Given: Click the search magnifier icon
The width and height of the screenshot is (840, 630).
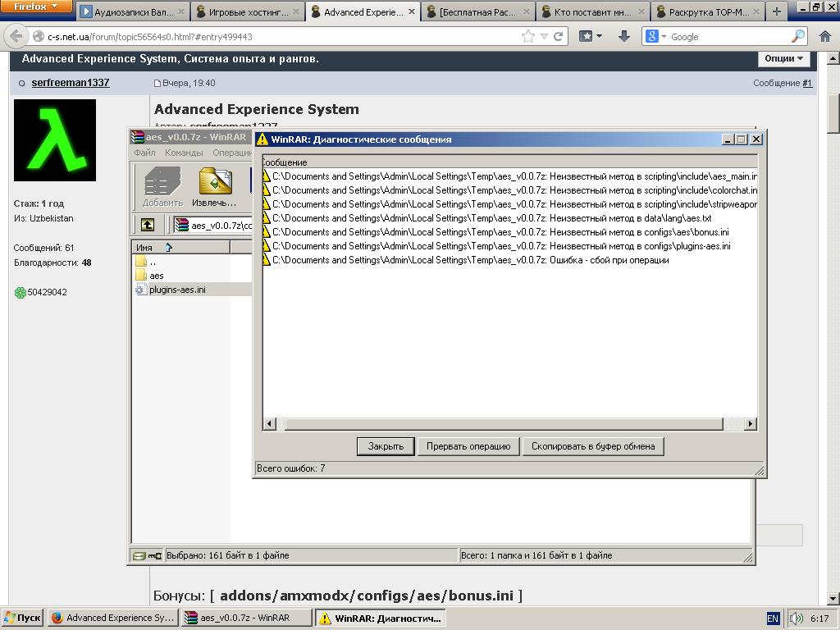Looking at the screenshot, I should click(797, 36).
